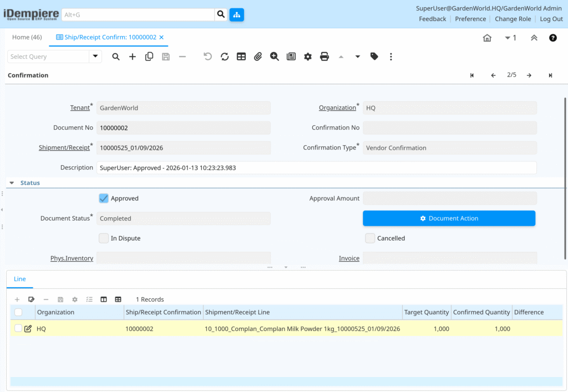Switch to the Line tab

point(19,279)
